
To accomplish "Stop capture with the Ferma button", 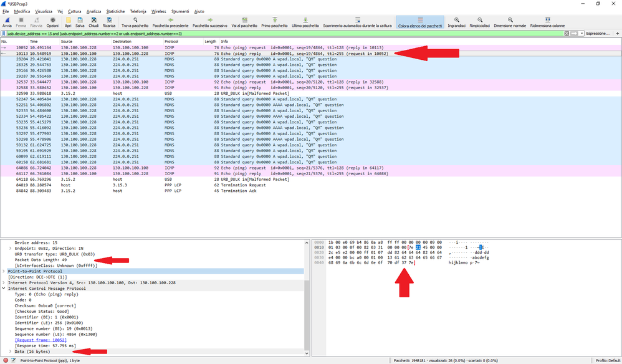I will 21,22.
